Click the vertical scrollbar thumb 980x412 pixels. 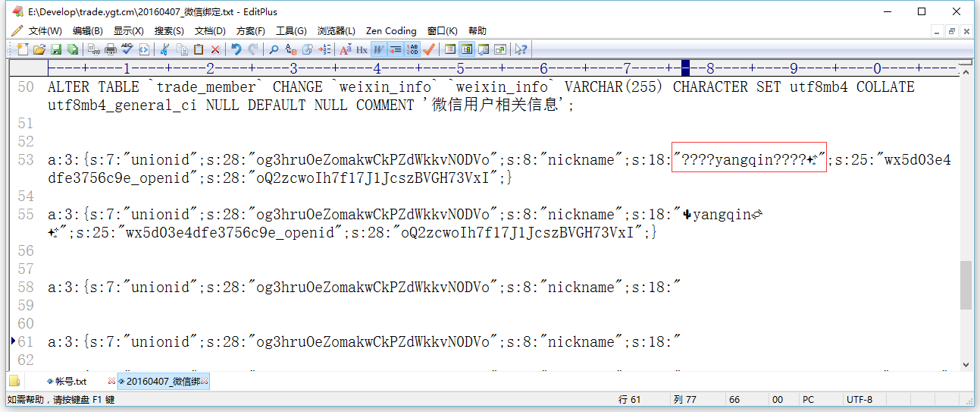pos(966,285)
